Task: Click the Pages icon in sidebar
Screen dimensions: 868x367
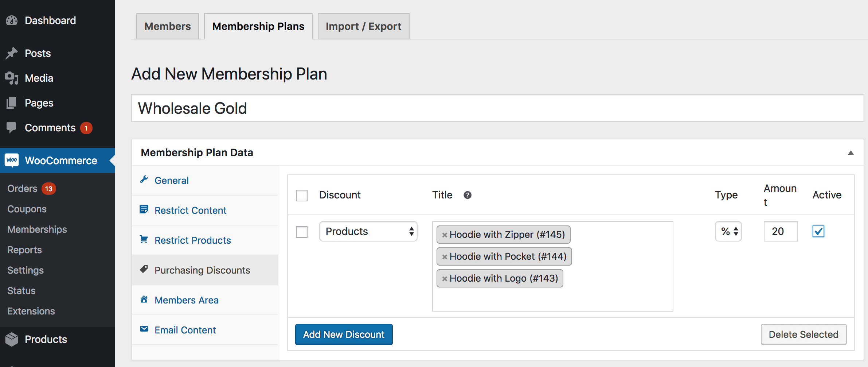Action: (x=12, y=103)
